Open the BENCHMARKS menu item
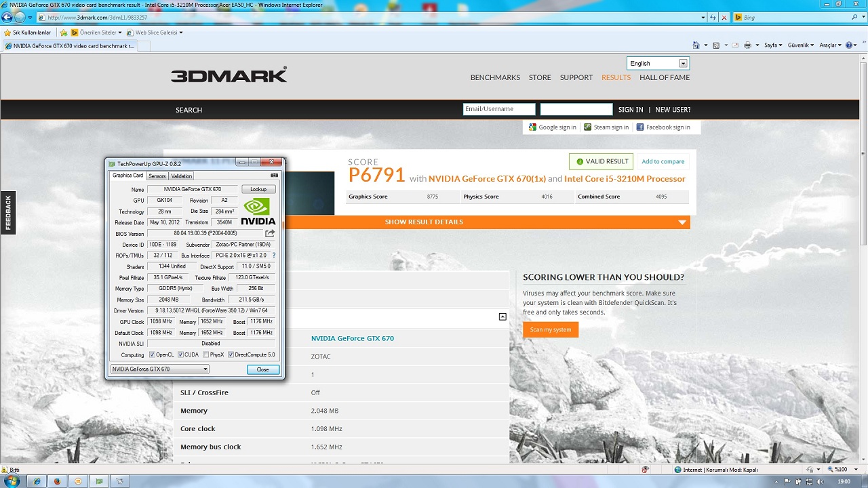This screenshot has width=868, height=488. pos(495,77)
